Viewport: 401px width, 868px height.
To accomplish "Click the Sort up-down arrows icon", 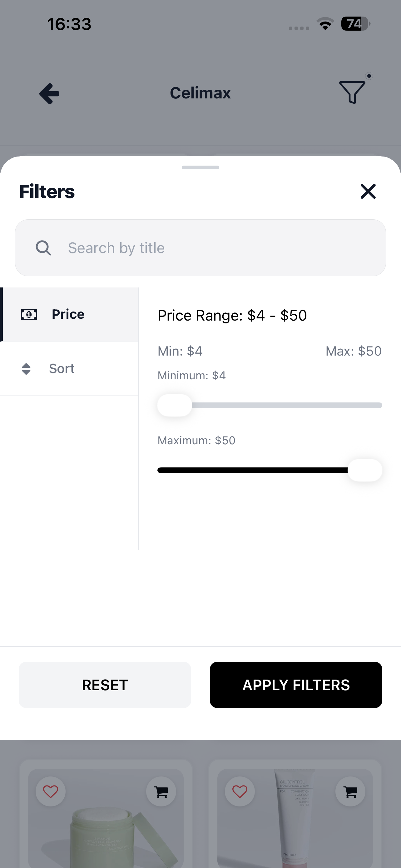I will coord(26,369).
